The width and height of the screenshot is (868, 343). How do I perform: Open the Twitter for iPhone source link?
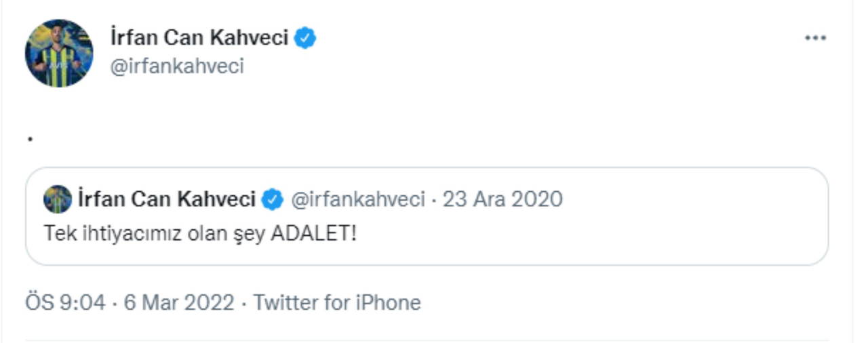[337, 302]
